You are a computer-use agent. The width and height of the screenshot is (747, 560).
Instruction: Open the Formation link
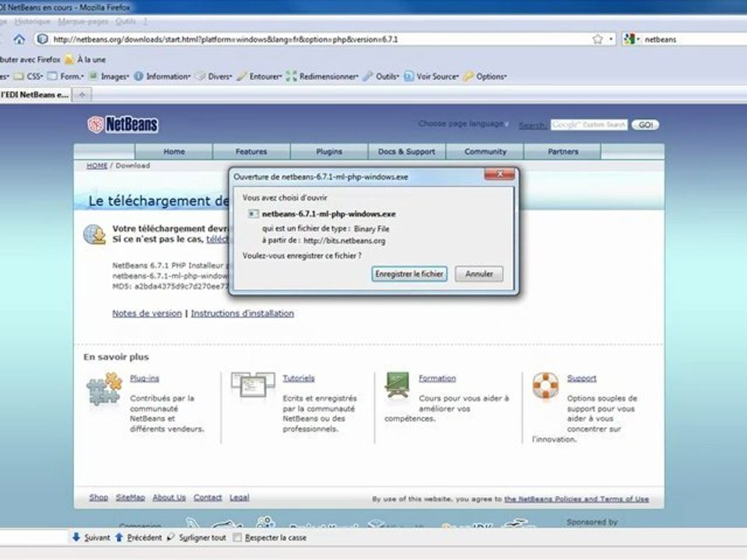437,378
